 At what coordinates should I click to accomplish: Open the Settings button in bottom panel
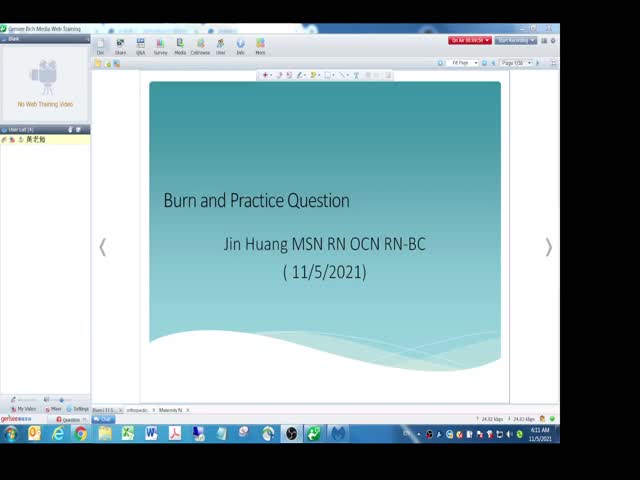pos(78,409)
